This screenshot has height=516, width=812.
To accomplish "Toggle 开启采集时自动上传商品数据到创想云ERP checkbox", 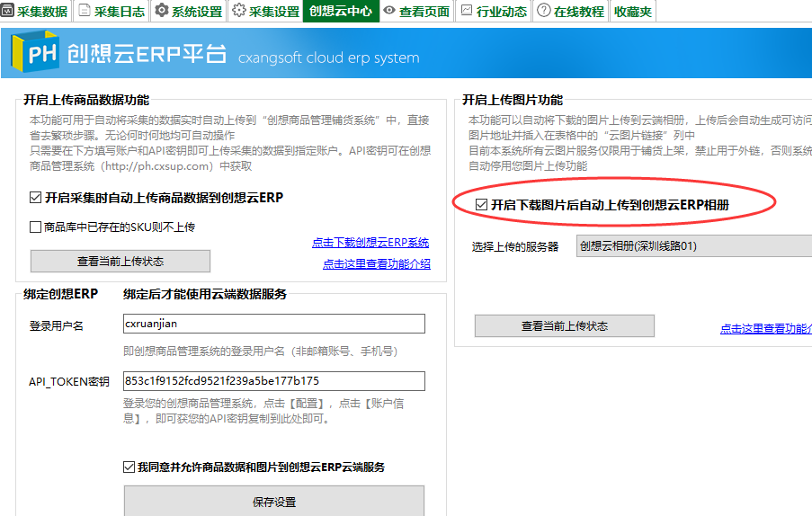I will 35,197.
